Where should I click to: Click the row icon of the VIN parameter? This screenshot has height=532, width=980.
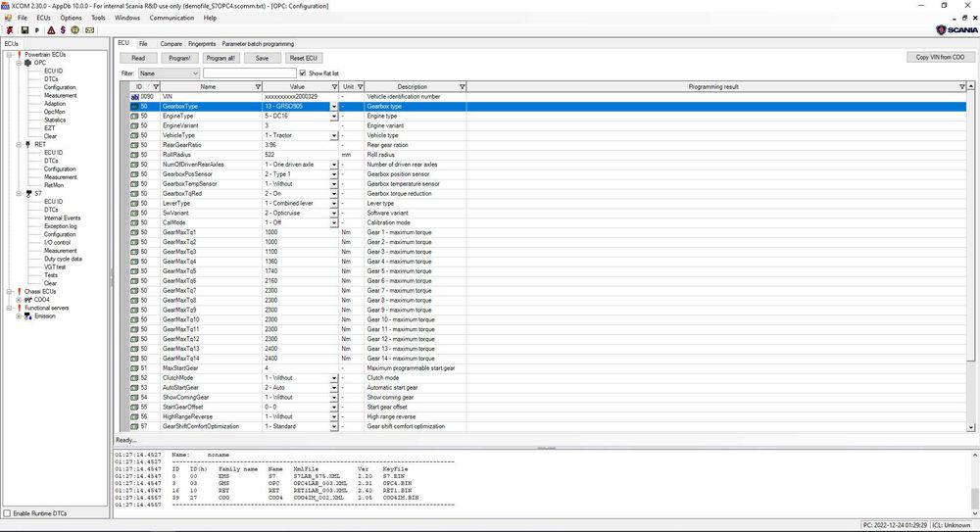pyautogui.click(x=134, y=97)
